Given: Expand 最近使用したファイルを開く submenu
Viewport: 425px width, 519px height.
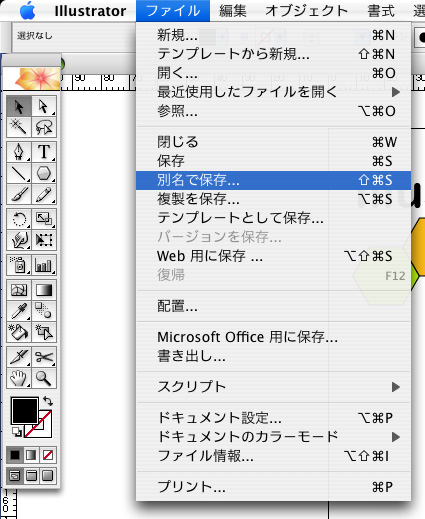Looking at the screenshot, I should click(273, 92).
